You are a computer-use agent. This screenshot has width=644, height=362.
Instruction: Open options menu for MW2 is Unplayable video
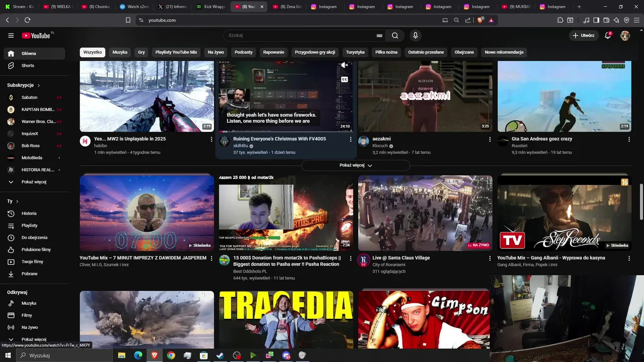pyautogui.click(x=211, y=139)
